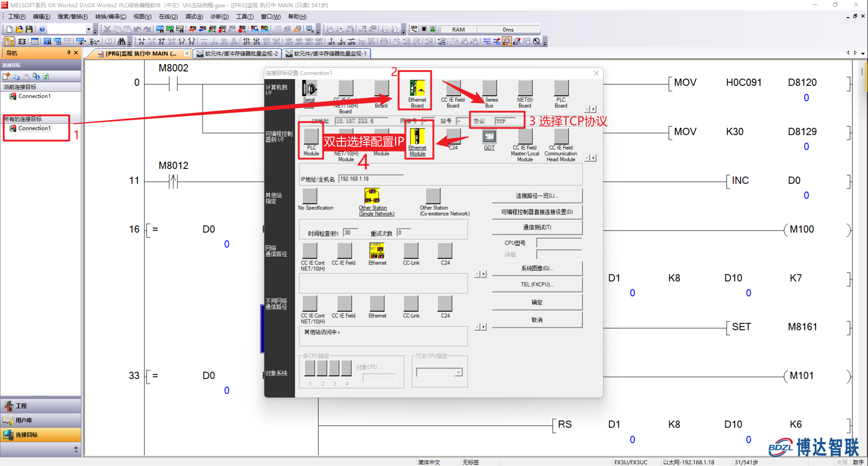Screen dimensions: 868x466
Task: Click the Cut scissors icon
Action: click(x=107, y=29)
